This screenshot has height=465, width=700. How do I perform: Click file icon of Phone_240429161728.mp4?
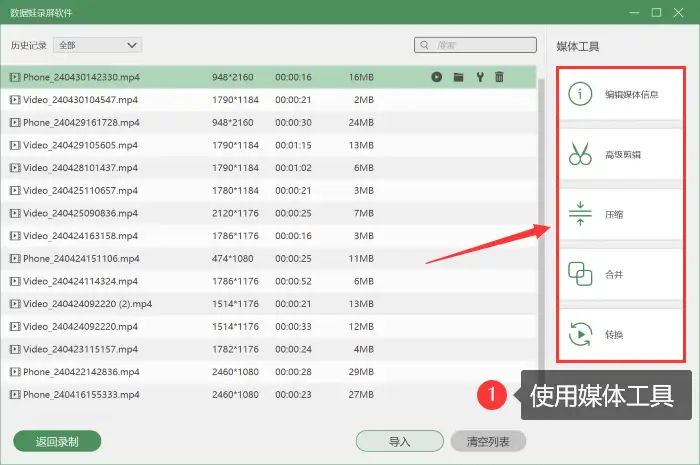[x=15, y=123]
